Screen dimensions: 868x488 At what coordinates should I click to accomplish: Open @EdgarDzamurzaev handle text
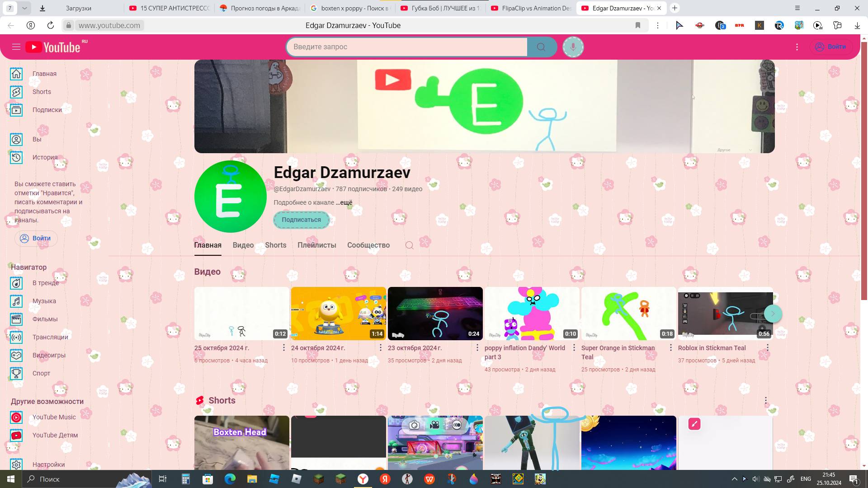pos(302,189)
